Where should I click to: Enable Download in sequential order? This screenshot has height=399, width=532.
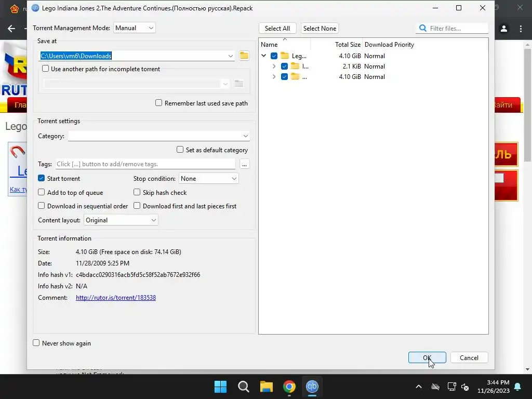pyautogui.click(x=42, y=206)
